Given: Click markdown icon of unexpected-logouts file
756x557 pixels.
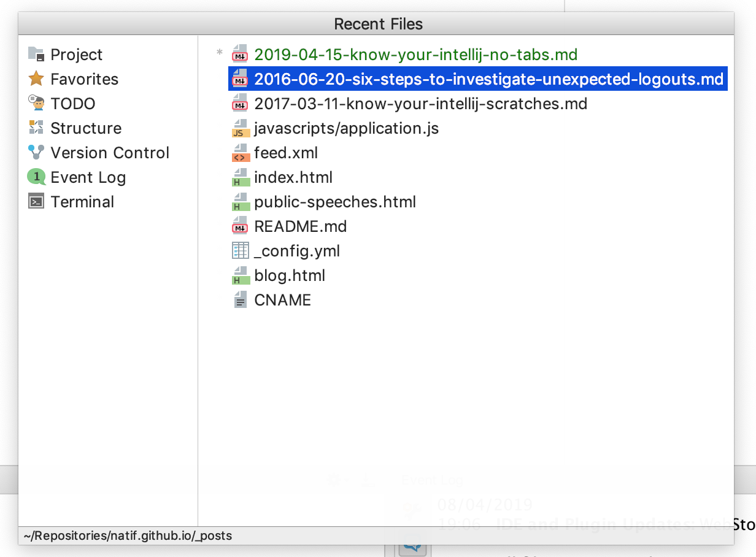Looking at the screenshot, I should click(240, 79).
